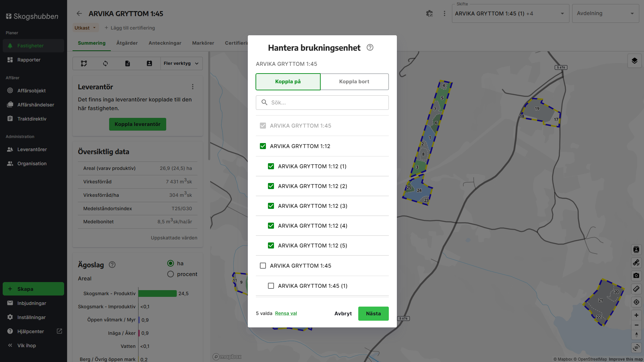The image size is (644, 362).
Task: Click Avbryt to cancel the dialog
Action: pos(343,314)
